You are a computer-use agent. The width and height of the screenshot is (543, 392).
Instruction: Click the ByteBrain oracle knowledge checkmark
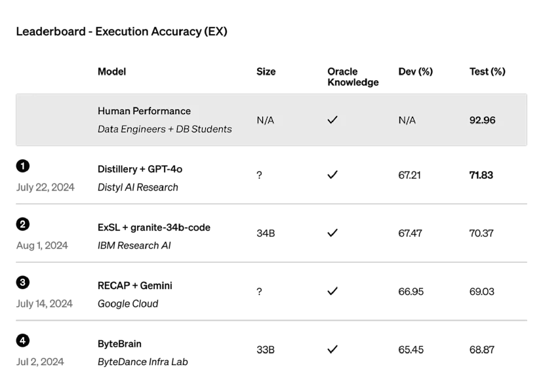[332, 349]
